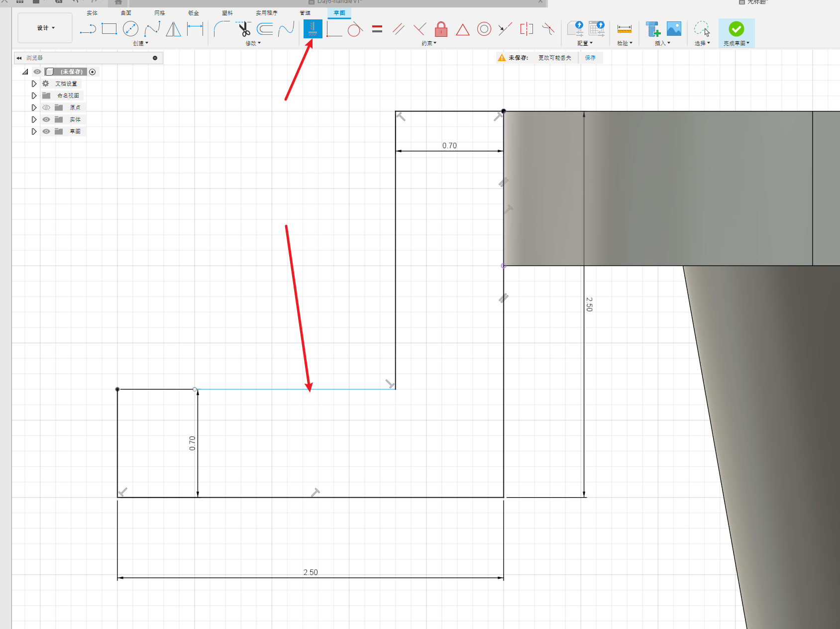Screen dimensions: 840x629
Task: Collapse the 浏览器 browser panel
Action: pos(19,58)
